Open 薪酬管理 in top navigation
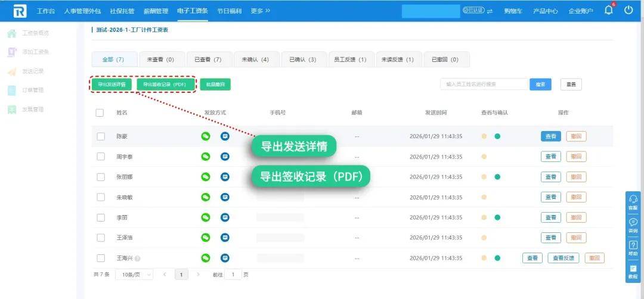The height and width of the screenshot is (299, 644). [x=156, y=11]
